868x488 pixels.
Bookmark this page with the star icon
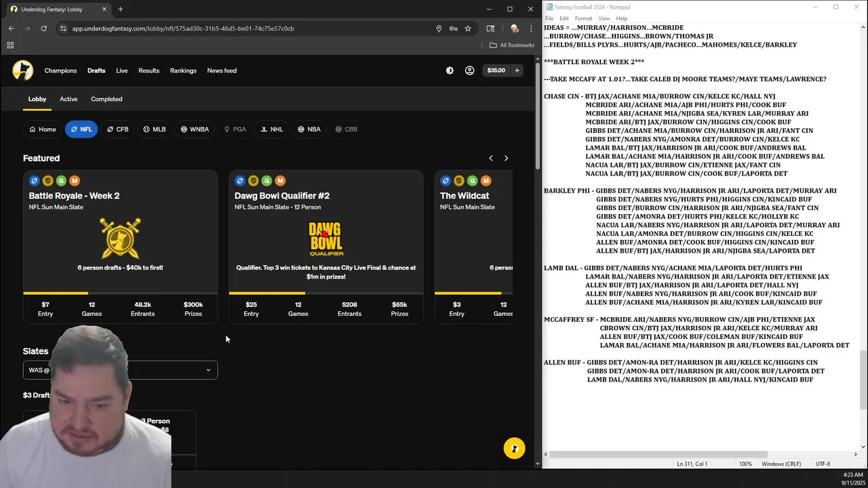point(468,28)
